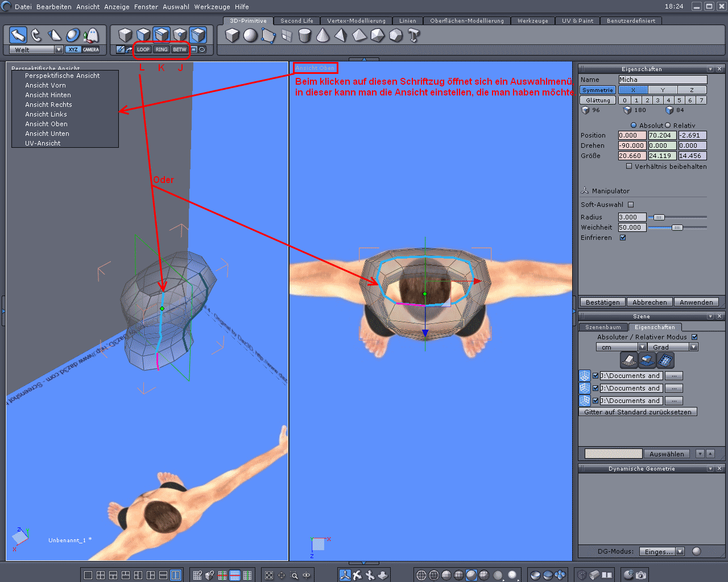Select the Relativ radio button

point(668,125)
